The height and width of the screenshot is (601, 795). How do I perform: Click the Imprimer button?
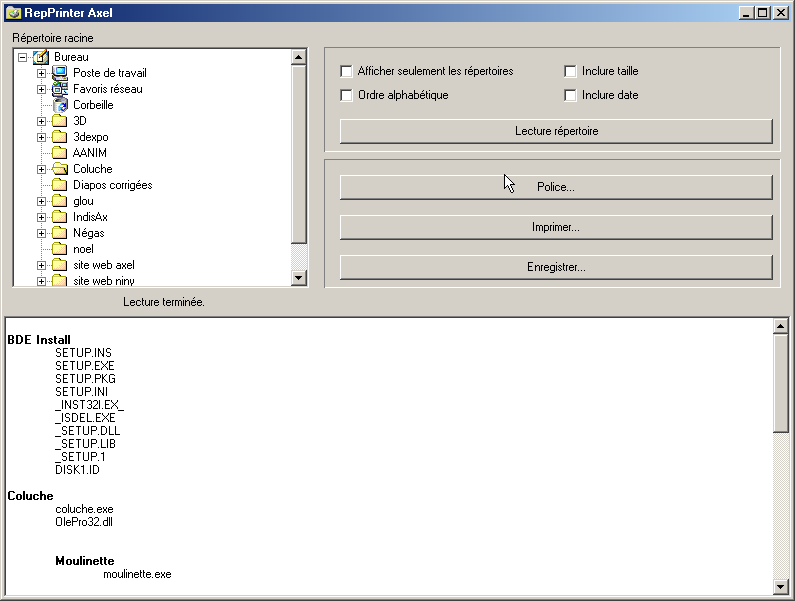556,227
